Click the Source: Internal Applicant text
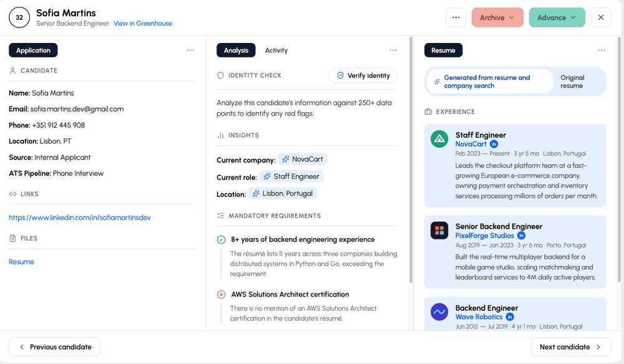This screenshot has height=364, width=624. point(50,157)
